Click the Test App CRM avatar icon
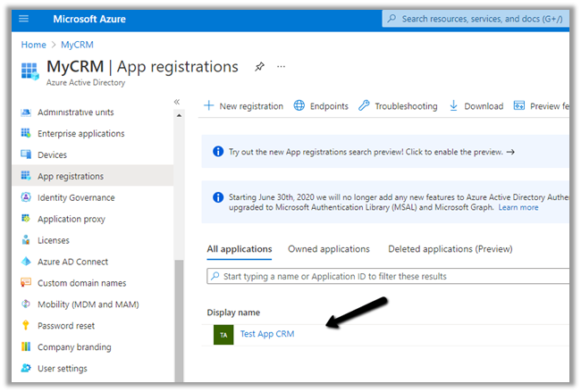 tap(223, 334)
